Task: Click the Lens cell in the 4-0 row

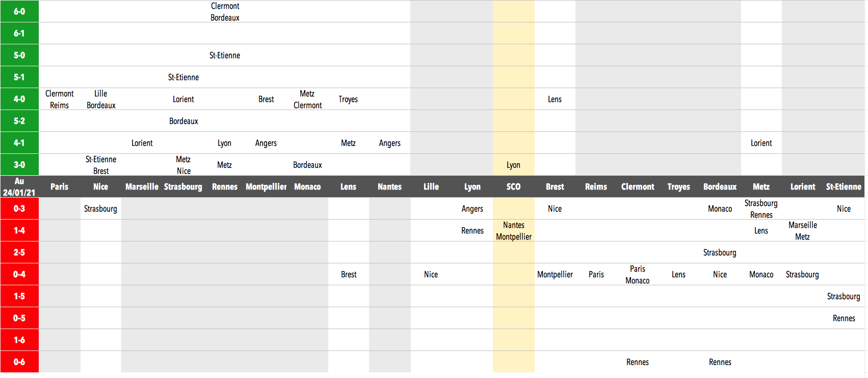Action: pyautogui.click(x=555, y=99)
